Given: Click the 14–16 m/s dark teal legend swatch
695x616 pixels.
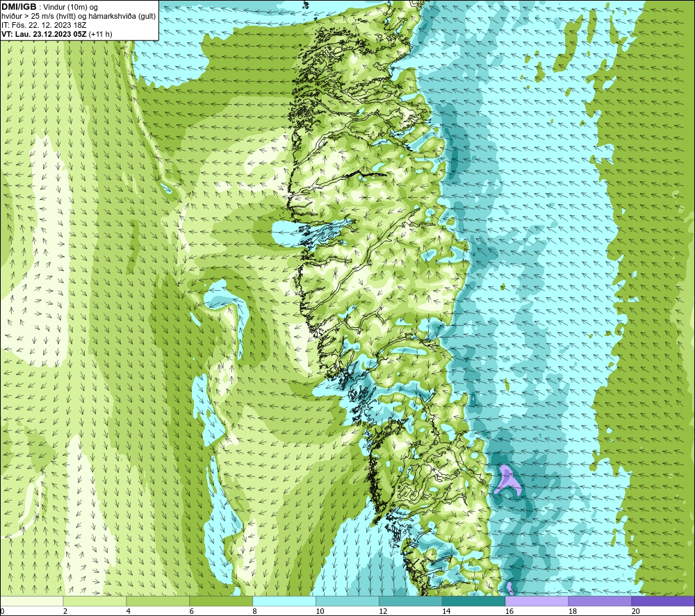Looking at the screenshot, I should pos(474,601).
